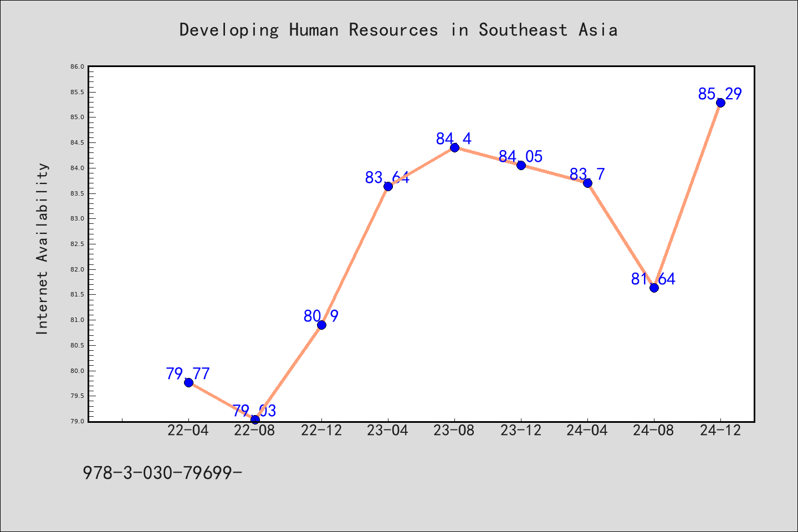Click the '80.0' y-axis tick label
Viewport: 798px width, 532px height.
(78, 371)
